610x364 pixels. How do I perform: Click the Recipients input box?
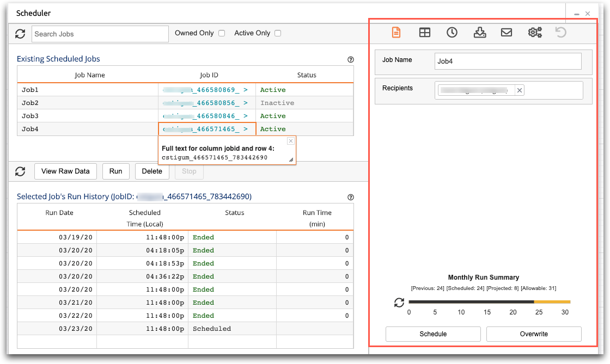[509, 90]
